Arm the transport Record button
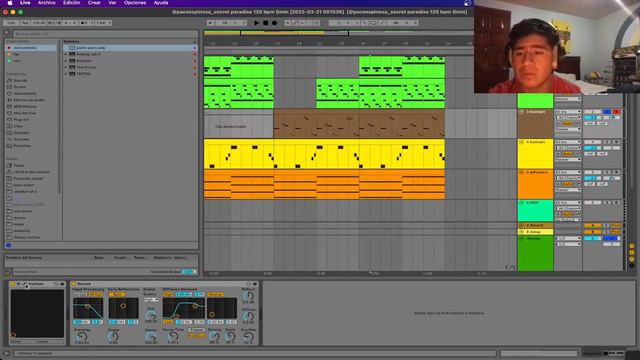The height and width of the screenshot is (360, 640). (x=274, y=23)
